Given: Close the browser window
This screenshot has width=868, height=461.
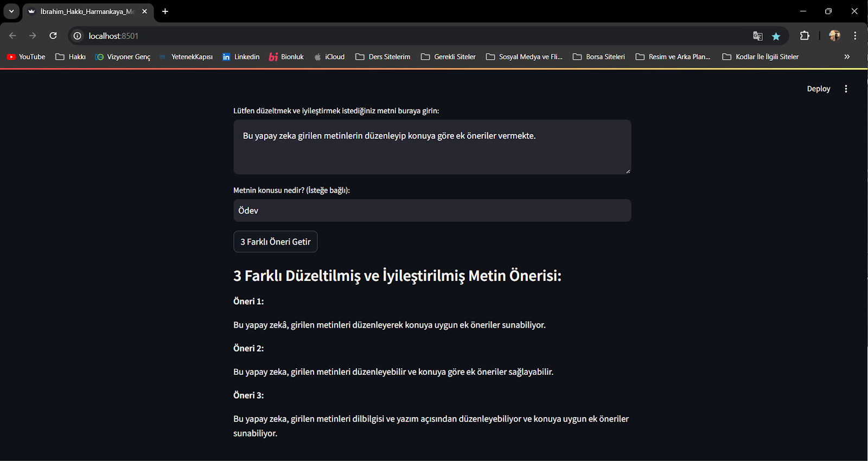Looking at the screenshot, I should point(854,11).
